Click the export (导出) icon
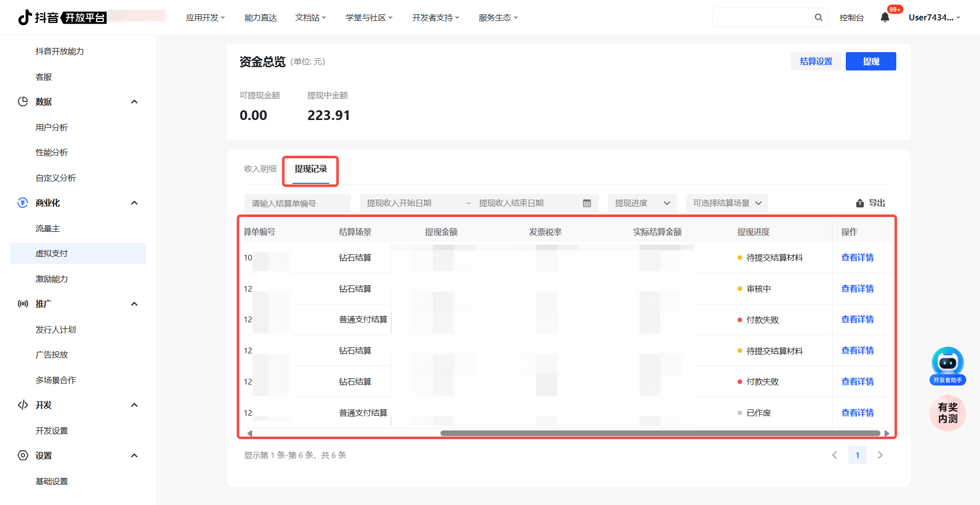This screenshot has height=505, width=980. click(x=860, y=203)
